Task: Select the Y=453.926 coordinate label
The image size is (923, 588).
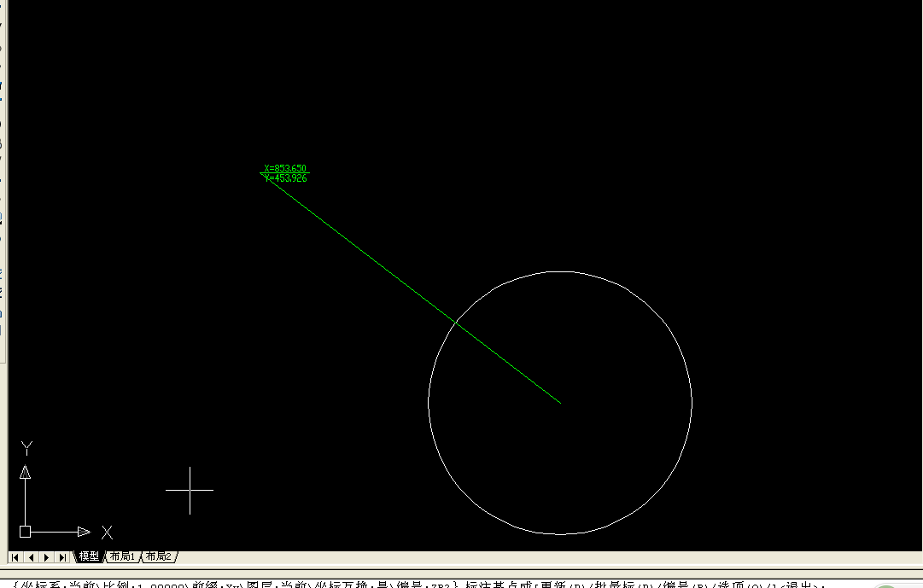Action: [285, 178]
